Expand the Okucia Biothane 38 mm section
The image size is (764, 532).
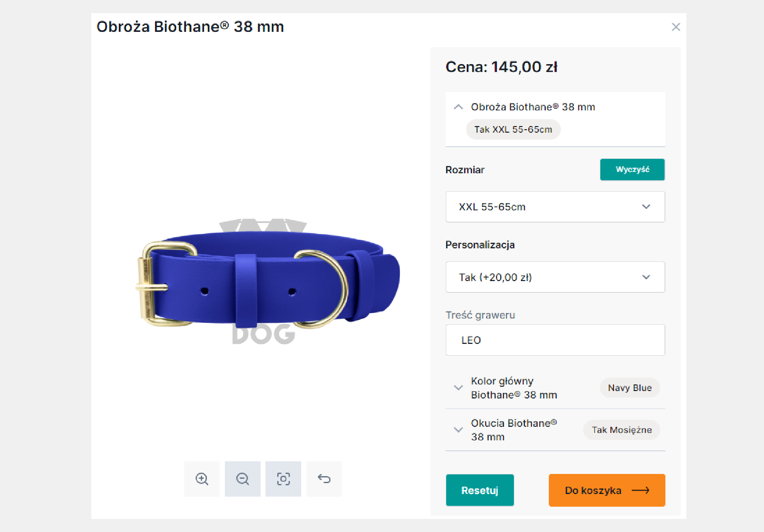[458, 429]
